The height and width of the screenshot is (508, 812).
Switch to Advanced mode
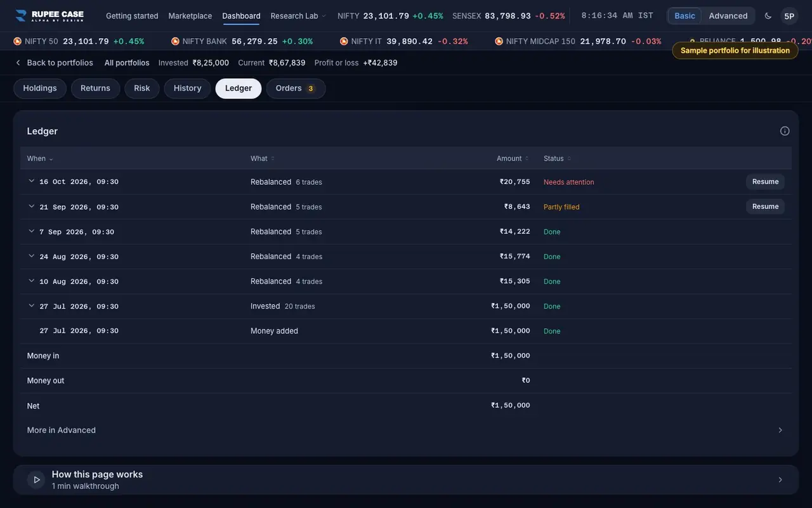728,16
